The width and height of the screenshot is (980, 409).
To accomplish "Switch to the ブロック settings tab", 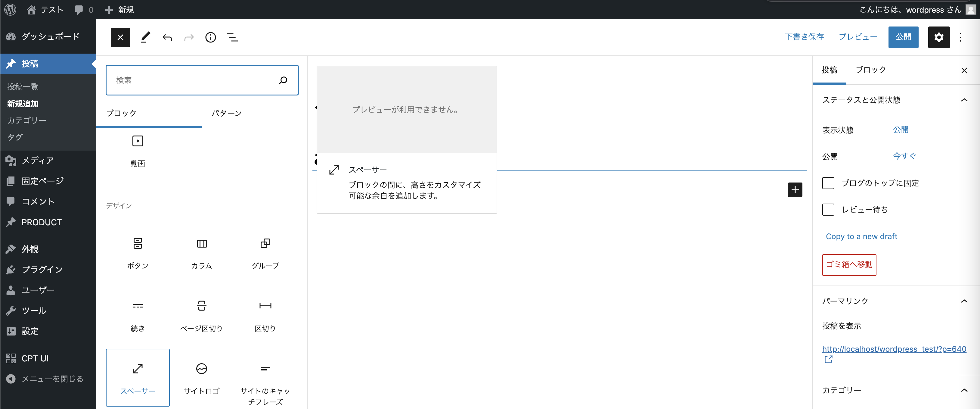I will [x=870, y=70].
